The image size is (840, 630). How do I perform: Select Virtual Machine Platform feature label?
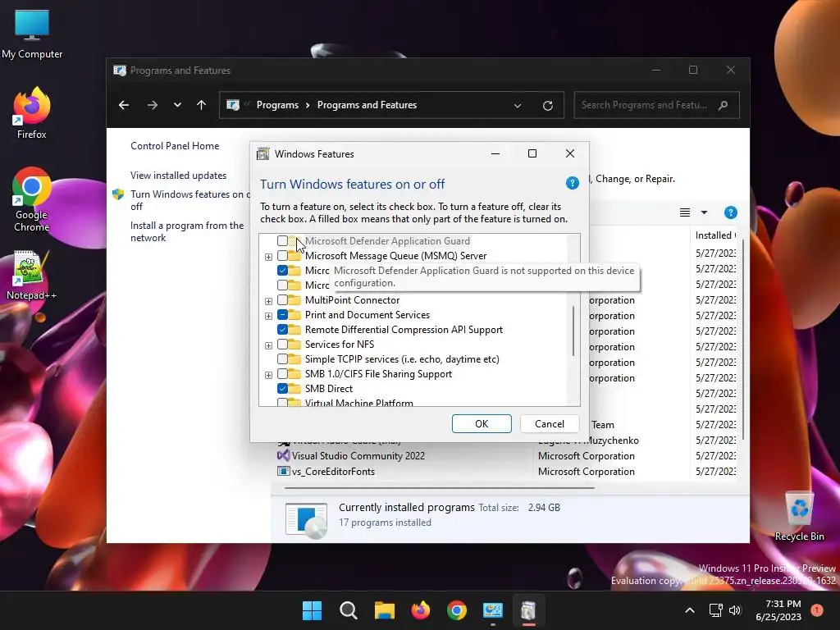359,402
